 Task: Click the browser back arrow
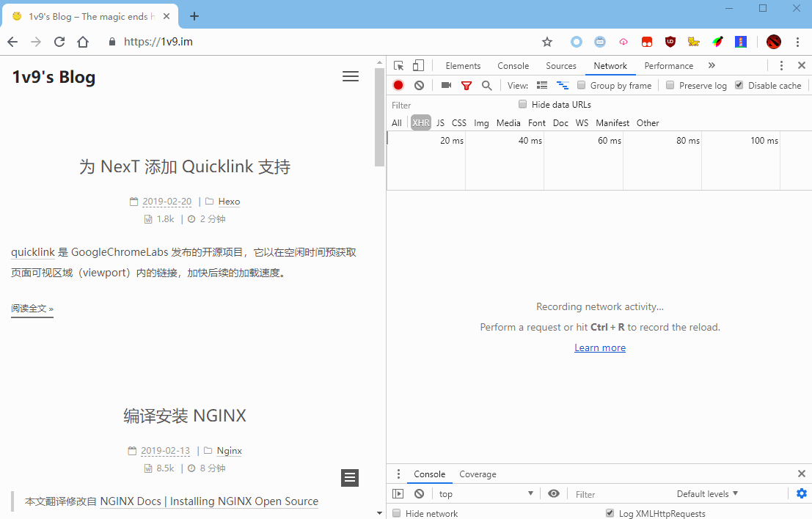point(12,42)
